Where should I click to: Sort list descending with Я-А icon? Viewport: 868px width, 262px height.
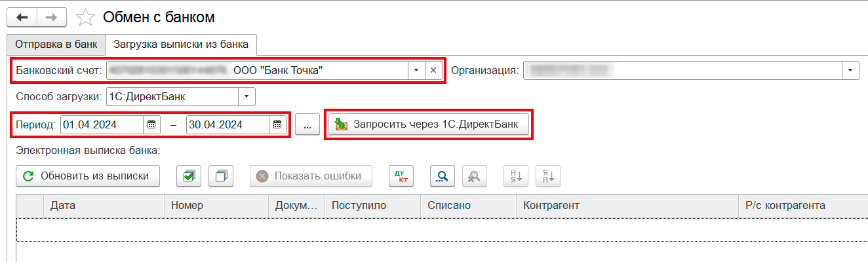click(547, 176)
